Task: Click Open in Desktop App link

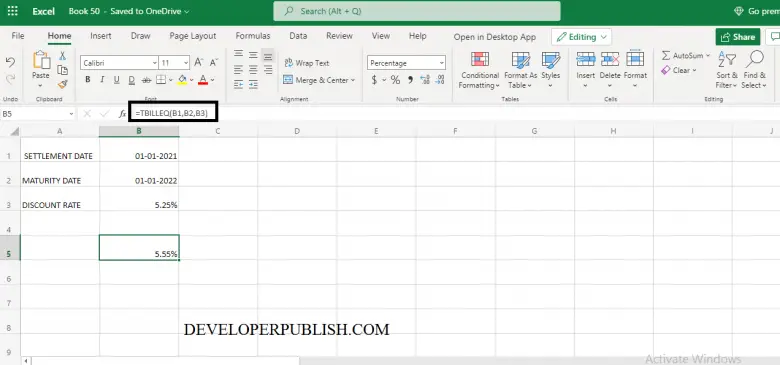Action: tap(494, 37)
